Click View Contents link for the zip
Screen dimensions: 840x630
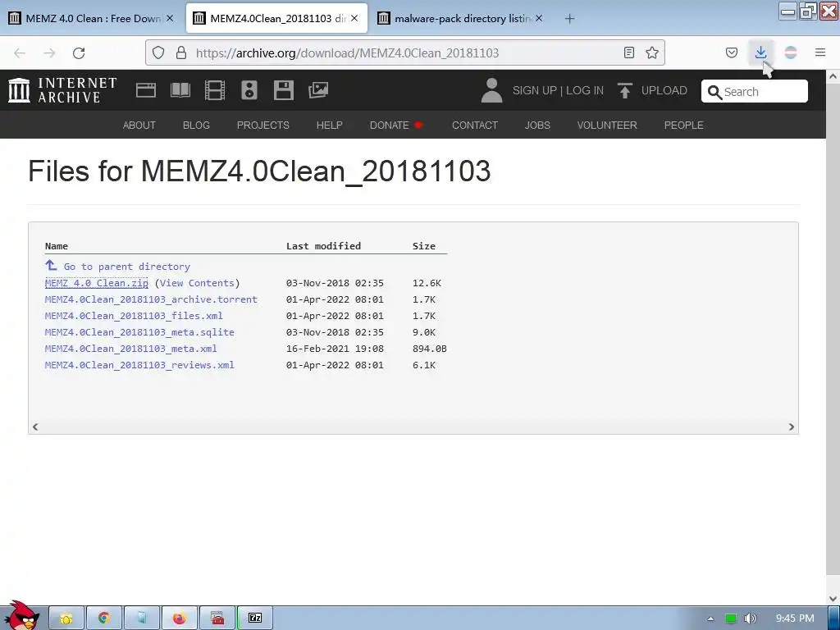tap(197, 283)
